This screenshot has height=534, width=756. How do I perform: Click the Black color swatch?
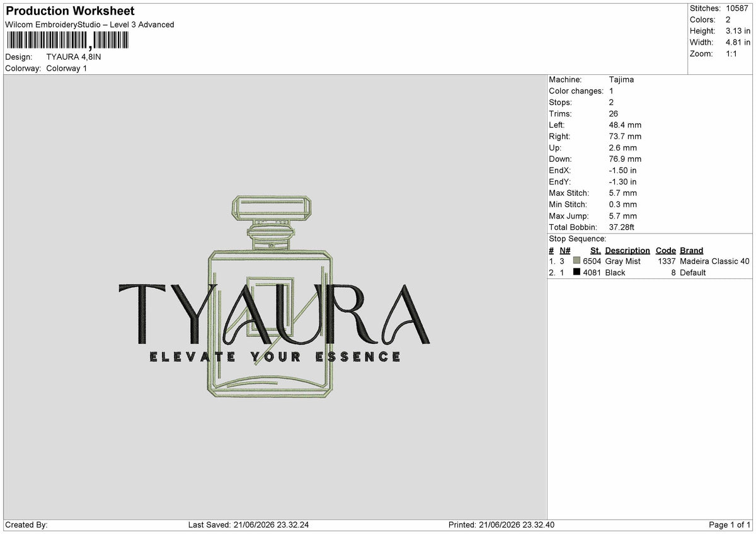pyautogui.click(x=576, y=272)
